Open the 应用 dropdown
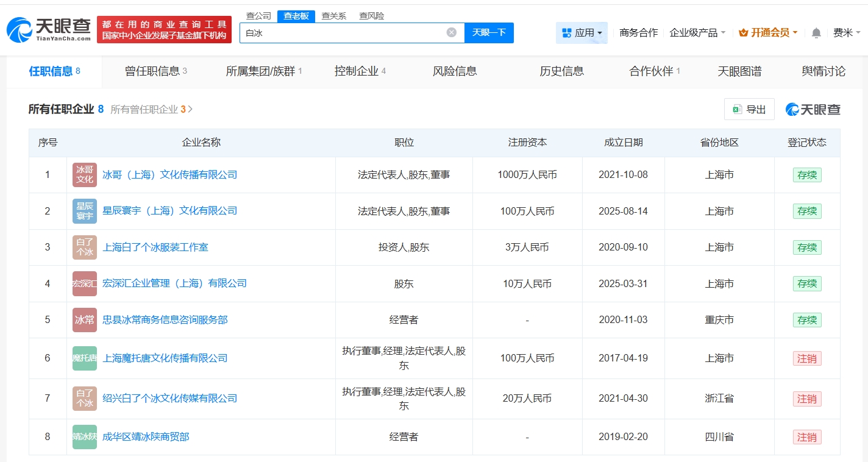The width and height of the screenshot is (868, 462). (x=582, y=33)
